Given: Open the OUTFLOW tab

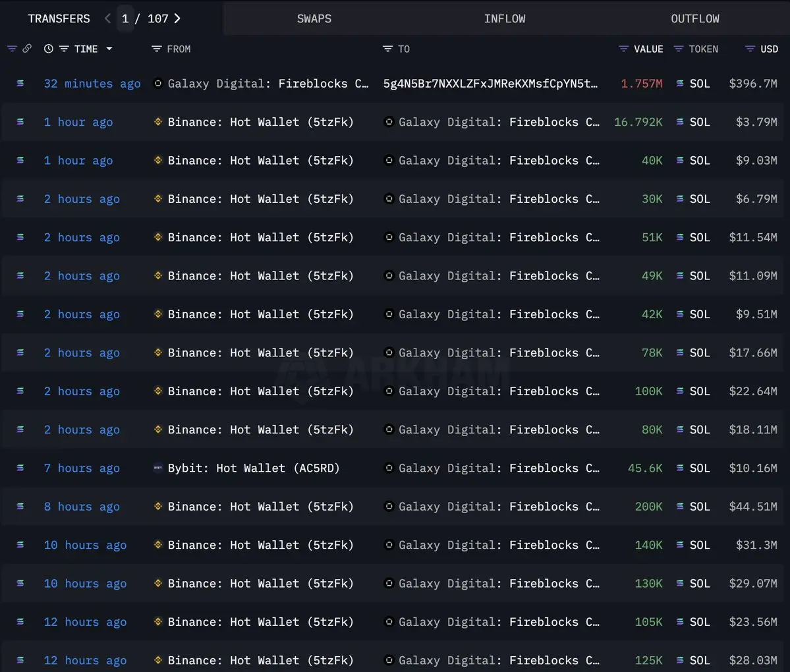Looking at the screenshot, I should coord(694,18).
